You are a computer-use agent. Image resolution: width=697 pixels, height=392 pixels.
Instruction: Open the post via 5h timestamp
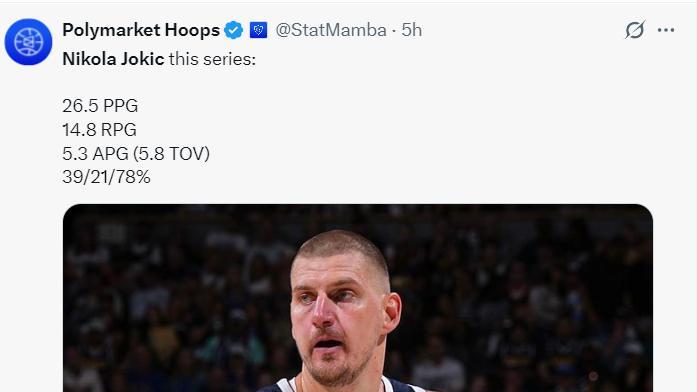[x=412, y=30]
